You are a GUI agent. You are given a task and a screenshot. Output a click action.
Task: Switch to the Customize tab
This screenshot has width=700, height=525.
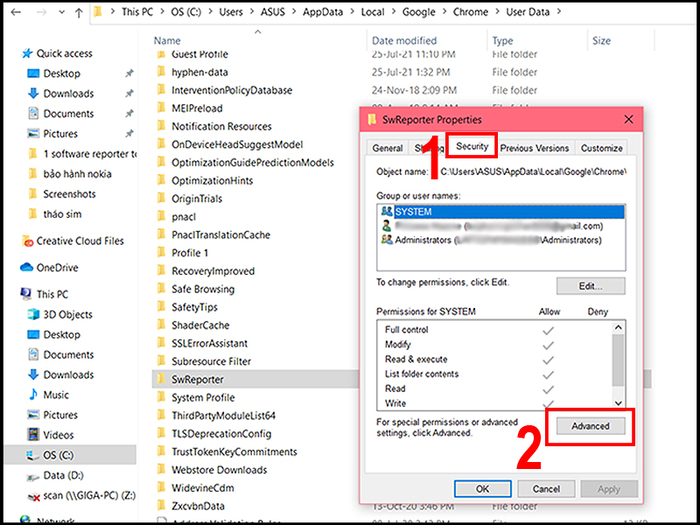tap(602, 147)
